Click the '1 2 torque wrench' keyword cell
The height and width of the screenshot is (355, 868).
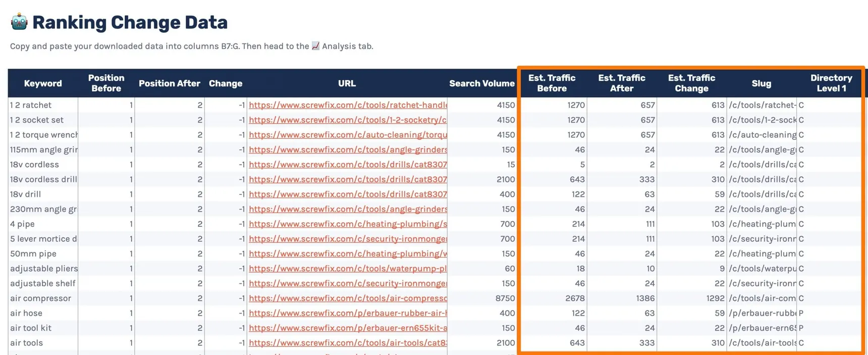tap(43, 135)
